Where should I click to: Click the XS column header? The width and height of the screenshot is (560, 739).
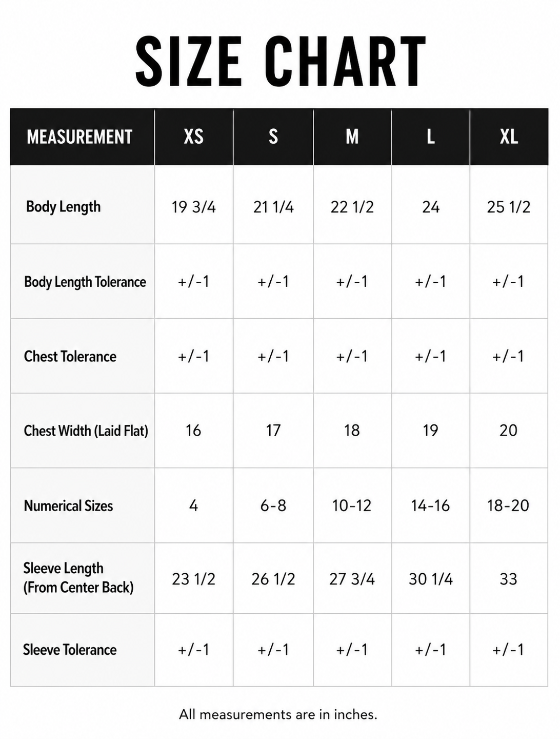194,137
